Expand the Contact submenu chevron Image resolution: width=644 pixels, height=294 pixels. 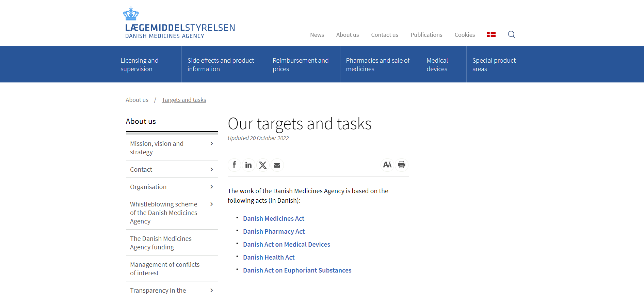click(x=212, y=169)
